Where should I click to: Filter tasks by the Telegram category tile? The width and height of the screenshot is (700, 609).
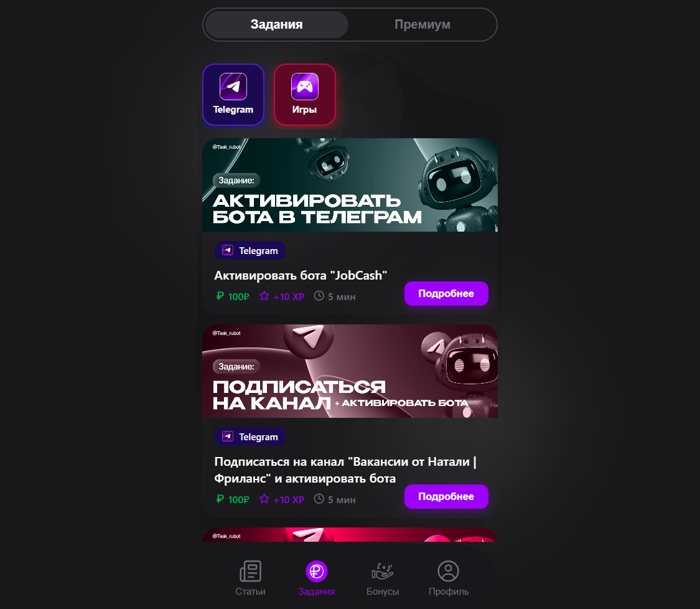[x=233, y=95]
